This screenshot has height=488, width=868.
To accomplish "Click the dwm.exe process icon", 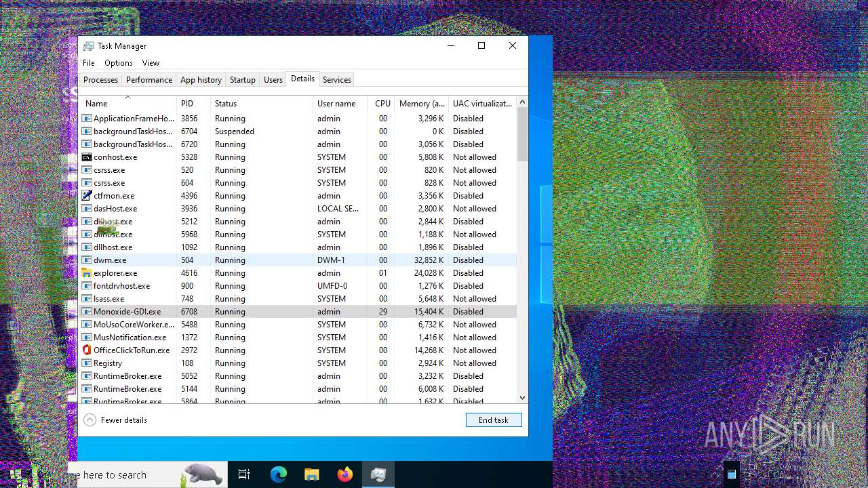I will click(87, 260).
